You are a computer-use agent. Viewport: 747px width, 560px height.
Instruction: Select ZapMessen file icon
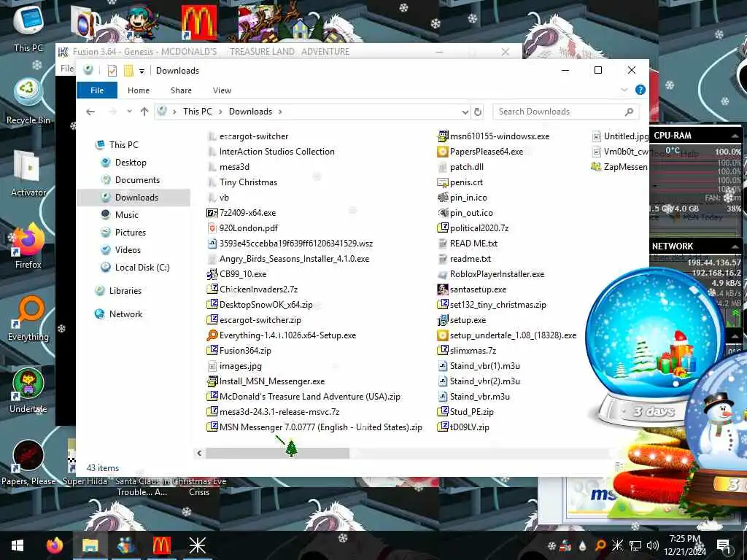coord(596,167)
